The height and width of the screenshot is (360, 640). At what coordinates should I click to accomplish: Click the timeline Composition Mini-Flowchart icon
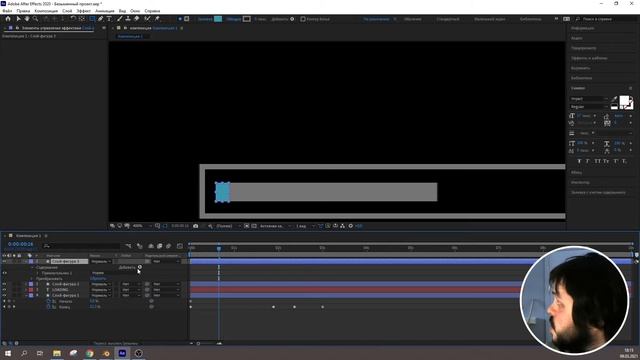point(129,246)
